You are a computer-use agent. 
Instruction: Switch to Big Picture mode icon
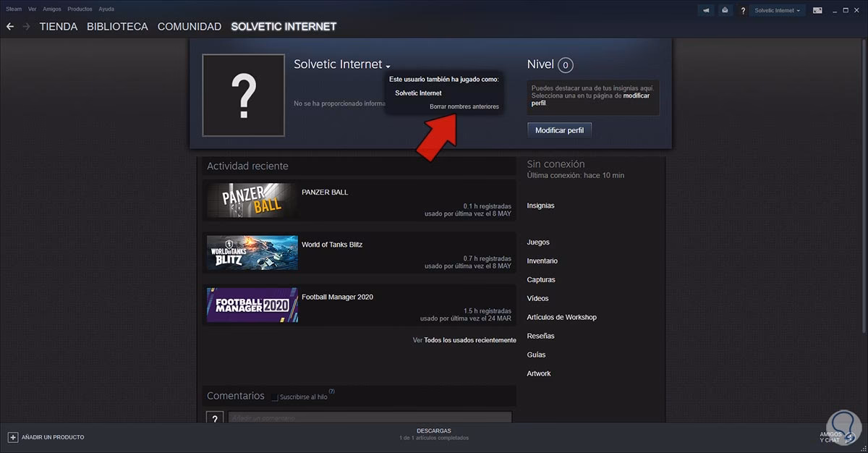click(817, 10)
